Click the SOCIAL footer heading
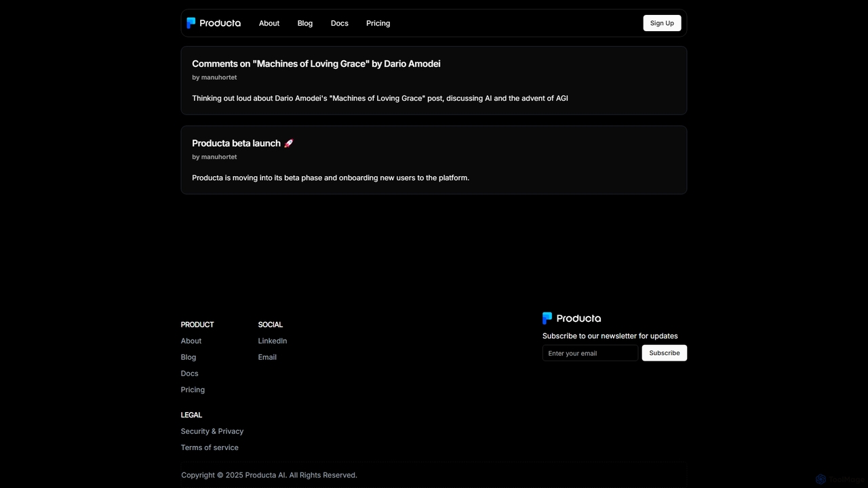 coord(271,325)
